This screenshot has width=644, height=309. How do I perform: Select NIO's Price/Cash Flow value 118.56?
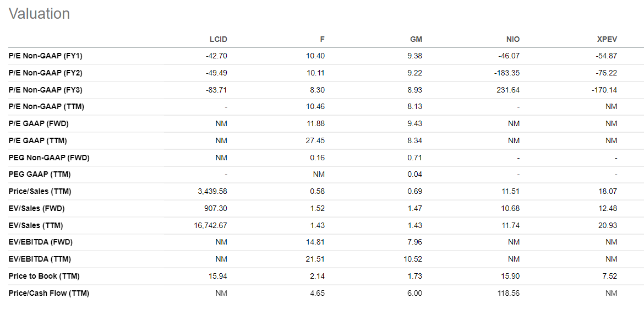tap(508, 293)
